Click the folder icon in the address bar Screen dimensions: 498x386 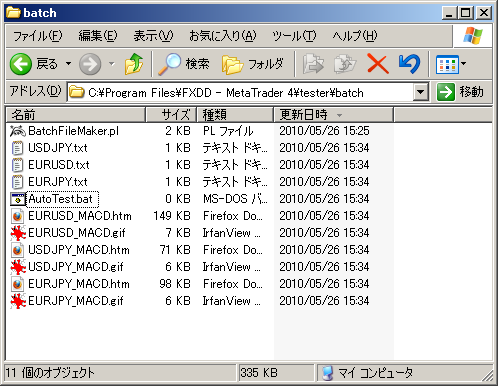[x=77, y=92]
